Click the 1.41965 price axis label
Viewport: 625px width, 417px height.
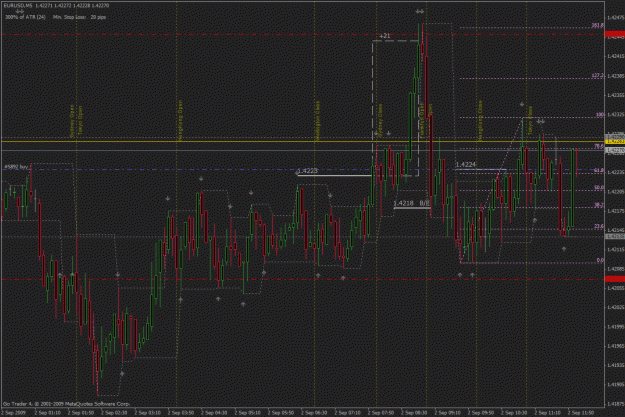coord(616,346)
